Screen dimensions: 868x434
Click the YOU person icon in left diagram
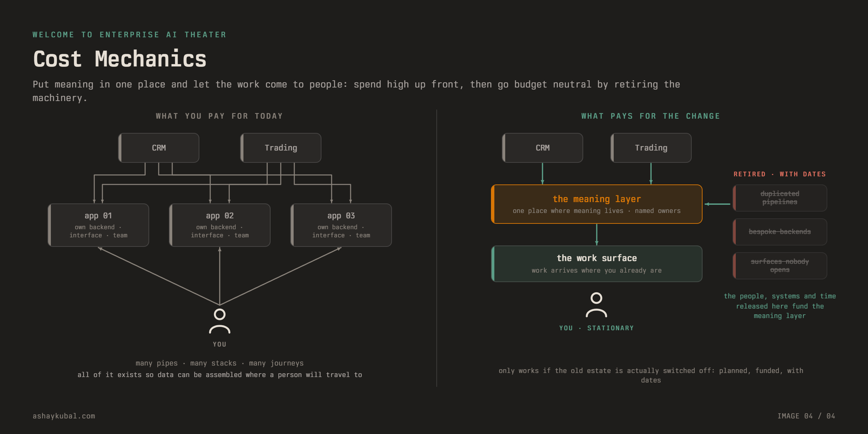point(220,321)
